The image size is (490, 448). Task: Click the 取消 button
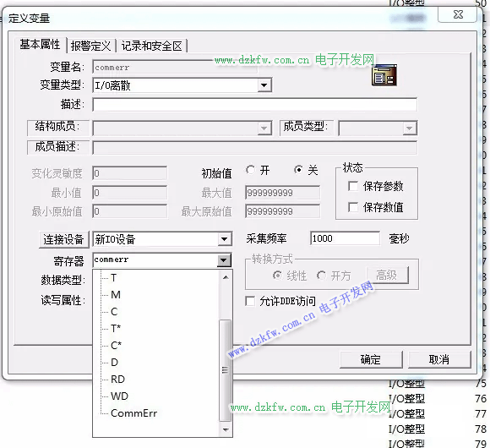pyautogui.click(x=439, y=359)
